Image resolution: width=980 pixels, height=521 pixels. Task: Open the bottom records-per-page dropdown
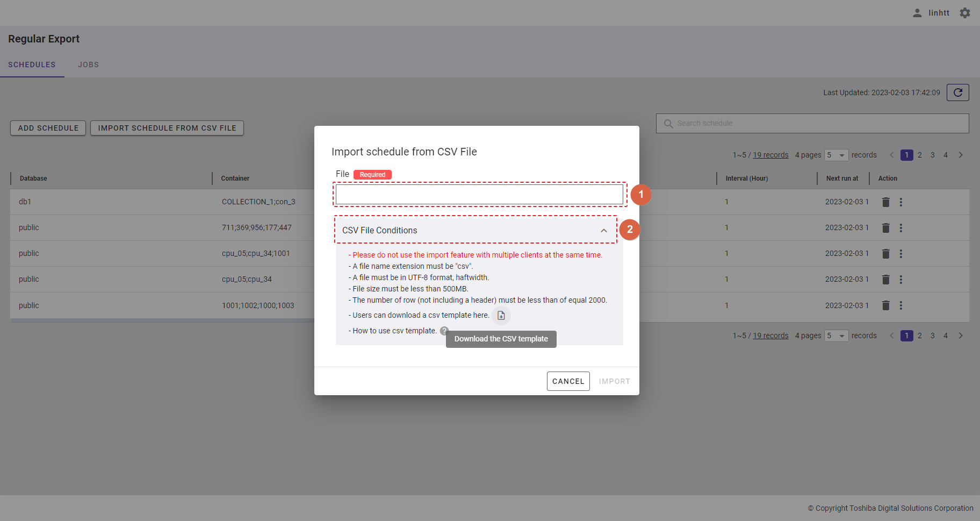(x=837, y=336)
